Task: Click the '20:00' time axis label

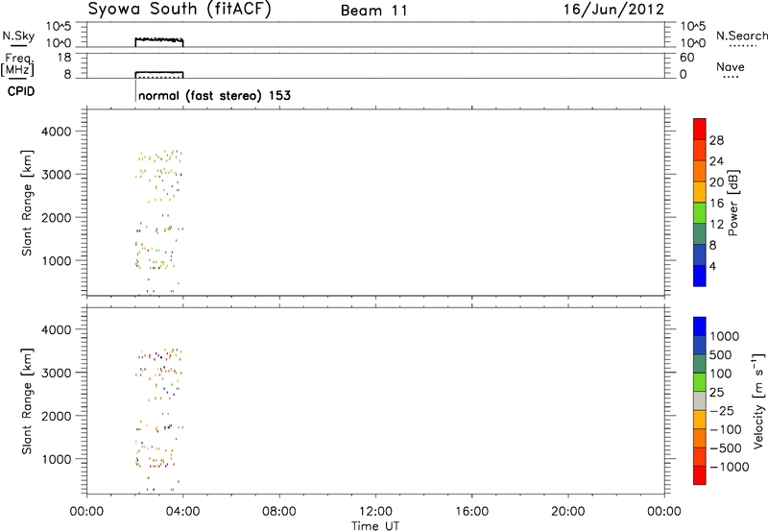Action: [568, 512]
